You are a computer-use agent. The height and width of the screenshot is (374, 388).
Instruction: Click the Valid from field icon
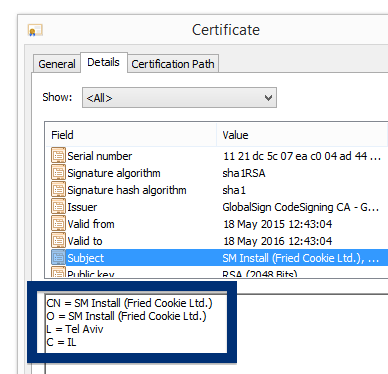(58, 224)
